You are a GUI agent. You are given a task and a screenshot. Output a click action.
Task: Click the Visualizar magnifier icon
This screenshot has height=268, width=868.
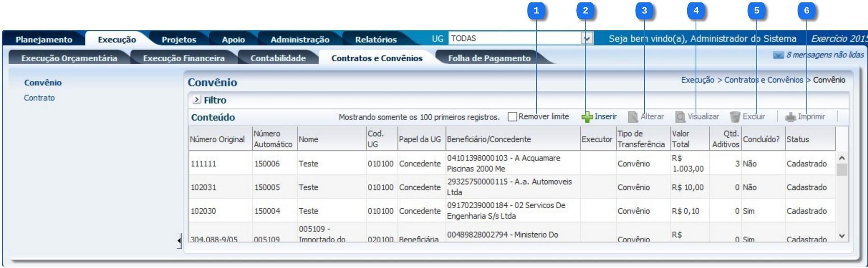680,117
